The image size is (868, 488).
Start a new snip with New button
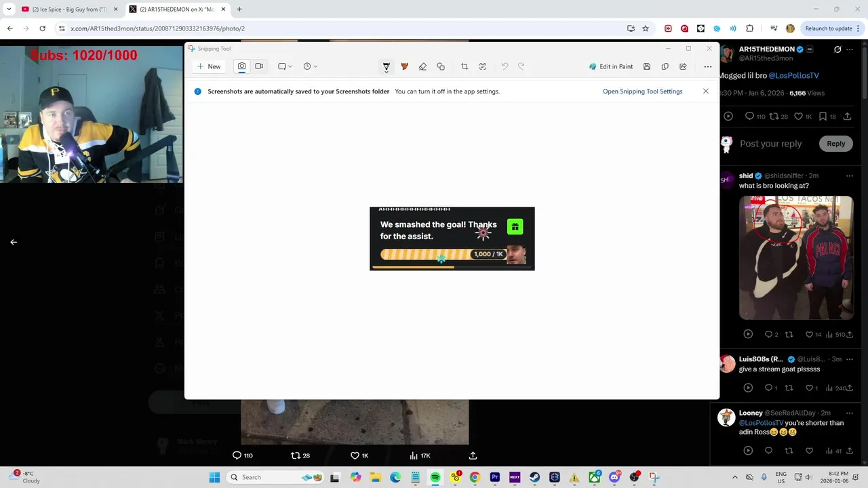pyautogui.click(x=209, y=66)
